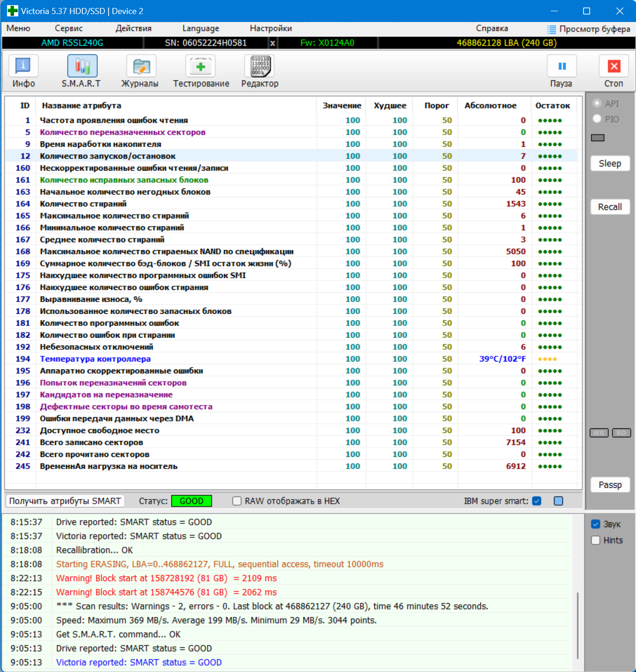Viewport: 636px width, 672px height.
Task: Click the Victoria green cross app icon
Action: 12,11
